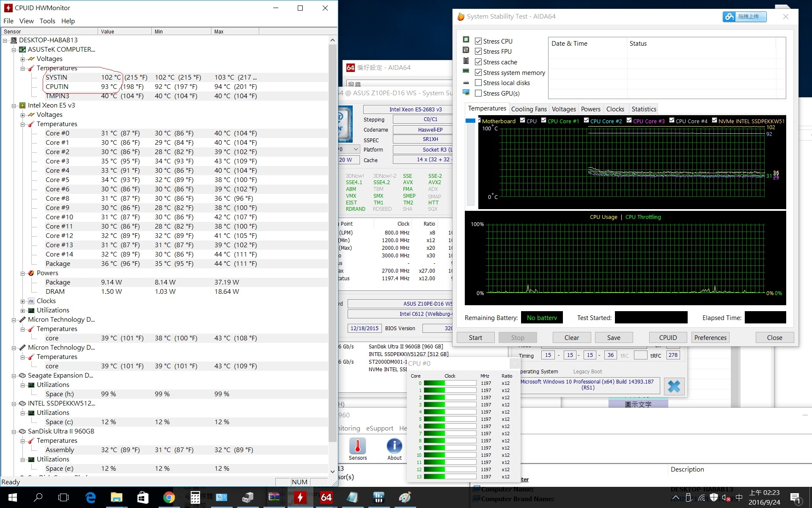Expand Clocks node under Xeon

(x=23, y=301)
